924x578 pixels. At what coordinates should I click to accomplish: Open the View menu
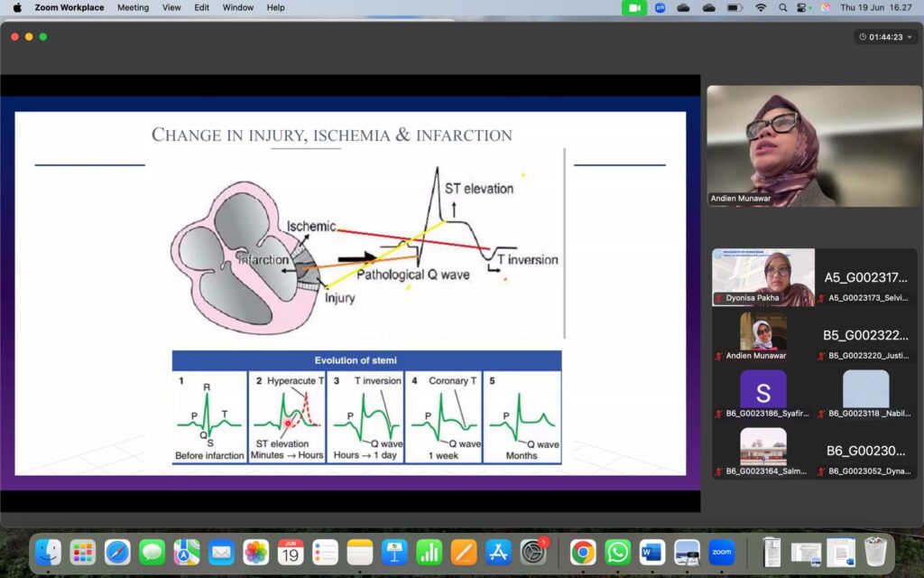pyautogui.click(x=171, y=7)
